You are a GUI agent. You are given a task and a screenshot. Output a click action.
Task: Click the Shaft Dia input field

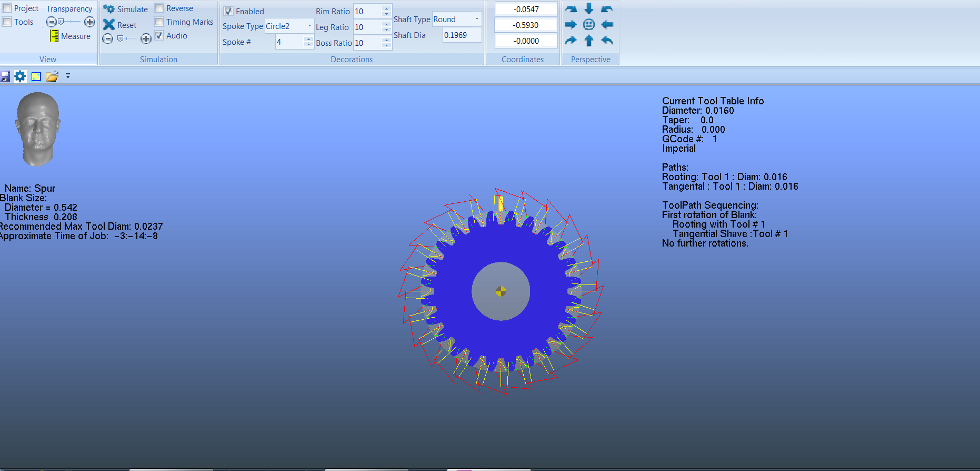coord(461,35)
